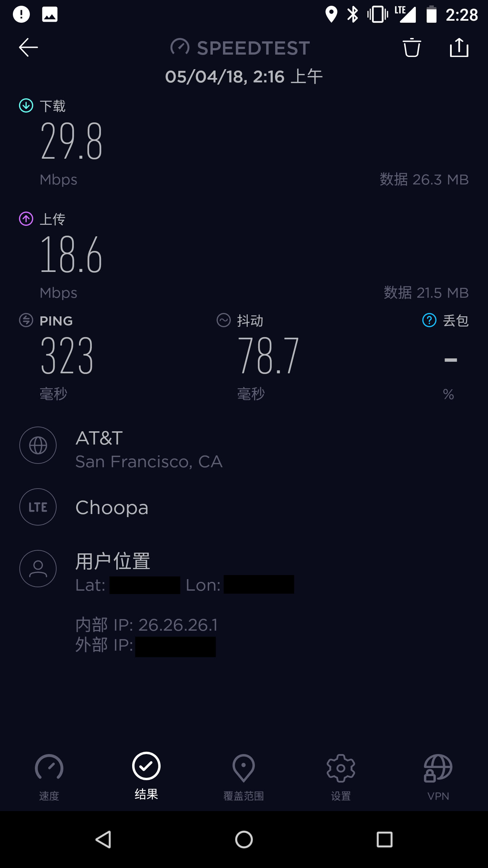Tap the 29.8 Mbps download value
488x868 pixels.
click(x=71, y=141)
